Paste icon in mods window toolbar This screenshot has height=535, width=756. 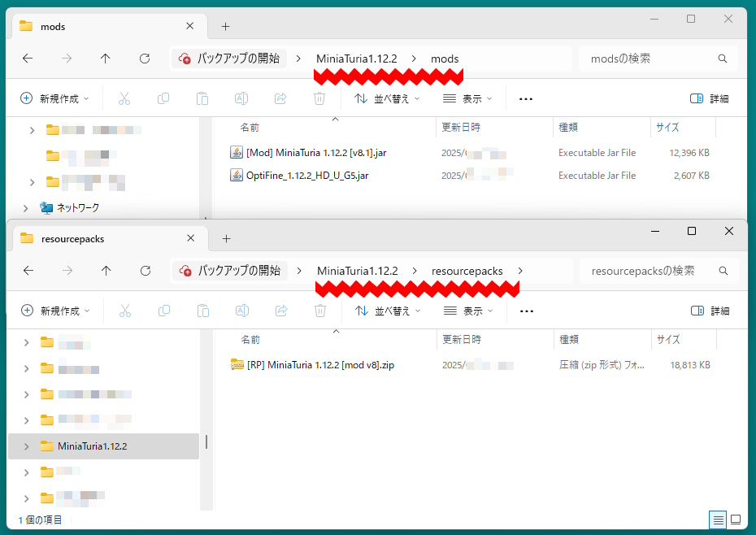point(202,98)
